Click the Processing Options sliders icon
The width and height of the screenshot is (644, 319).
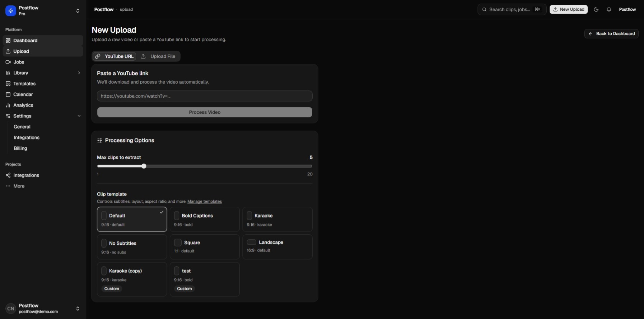(x=100, y=141)
